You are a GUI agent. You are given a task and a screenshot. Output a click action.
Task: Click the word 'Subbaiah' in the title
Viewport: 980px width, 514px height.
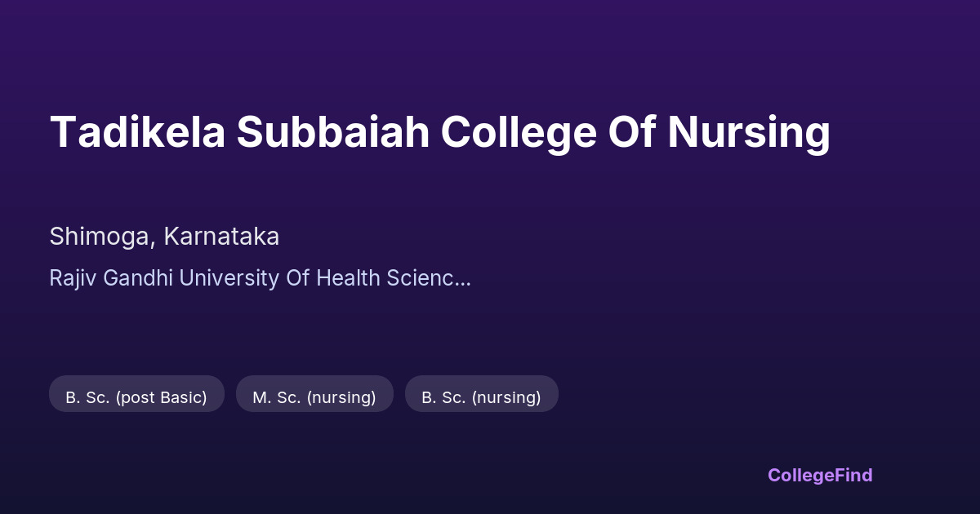point(333,132)
